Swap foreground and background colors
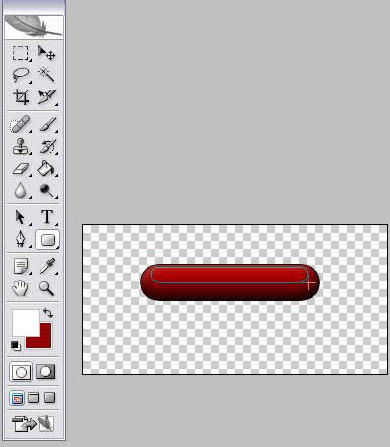Viewport: 390px width, 447px height. click(x=48, y=313)
